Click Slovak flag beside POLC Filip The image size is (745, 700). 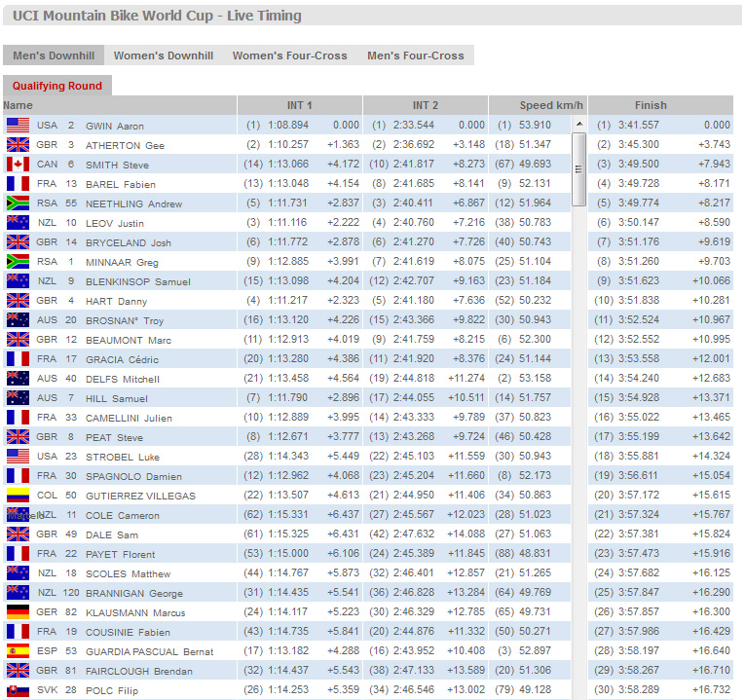tap(19, 690)
